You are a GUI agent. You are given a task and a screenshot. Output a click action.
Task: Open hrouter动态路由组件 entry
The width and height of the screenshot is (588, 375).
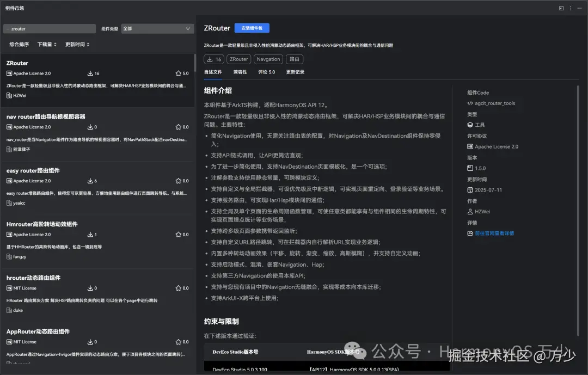pyautogui.click(x=97, y=295)
